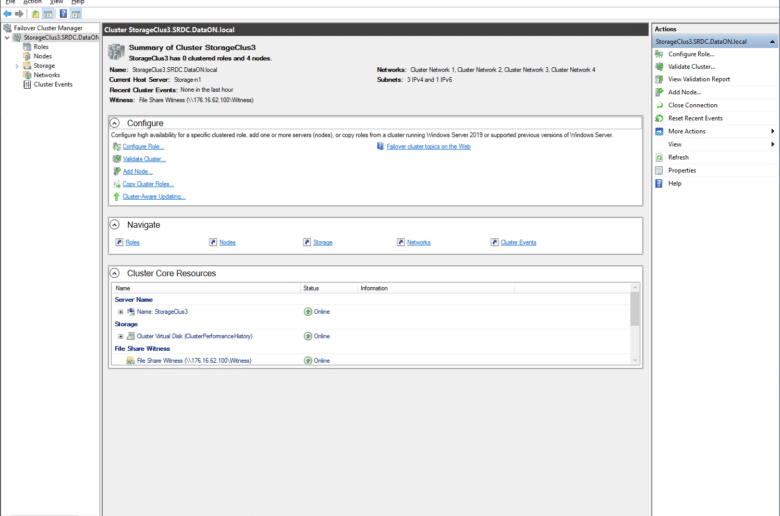Select Failover Cluster Manager root node
This screenshot has width=780, height=516.
(48, 28)
